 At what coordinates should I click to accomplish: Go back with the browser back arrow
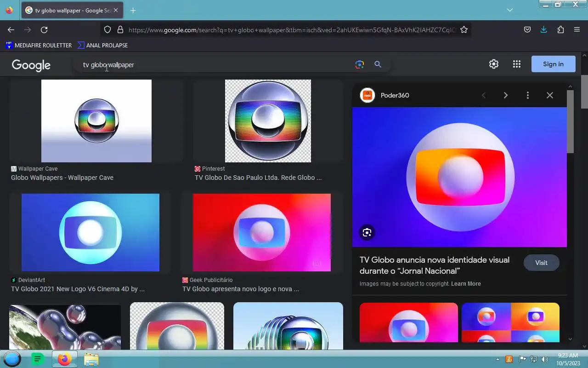pyautogui.click(x=11, y=30)
